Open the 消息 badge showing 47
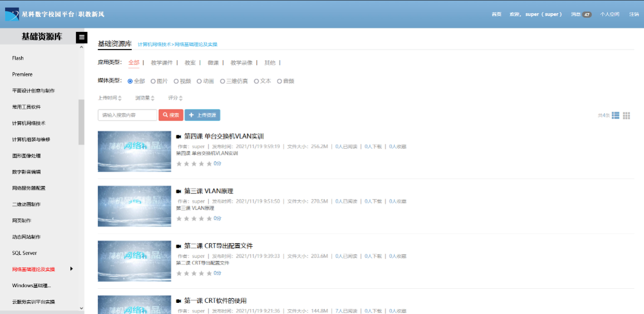 (x=587, y=14)
